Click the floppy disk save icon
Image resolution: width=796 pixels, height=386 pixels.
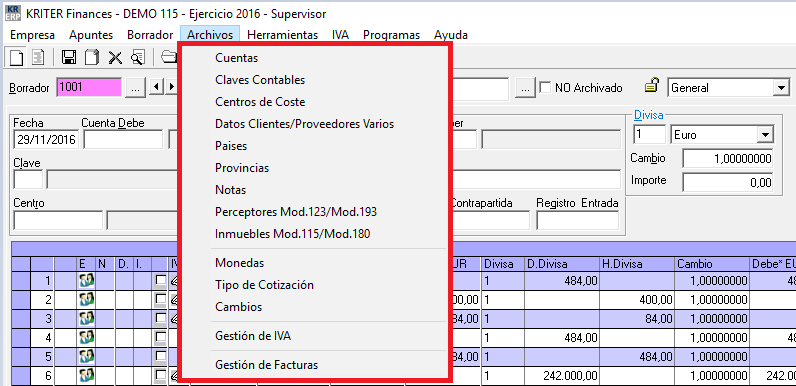69,57
